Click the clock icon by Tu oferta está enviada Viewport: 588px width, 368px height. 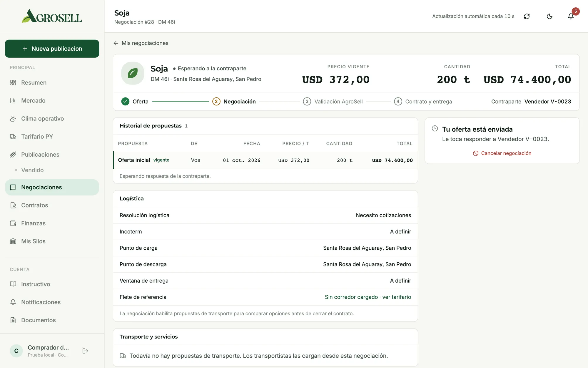pyautogui.click(x=435, y=128)
